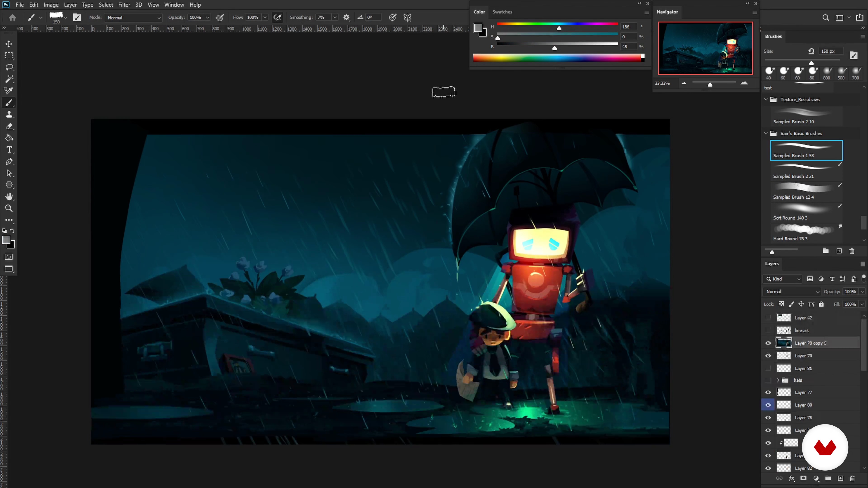Image resolution: width=868 pixels, height=488 pixels.
Task: Open the search icon at top right
Action: click(826, 18)
